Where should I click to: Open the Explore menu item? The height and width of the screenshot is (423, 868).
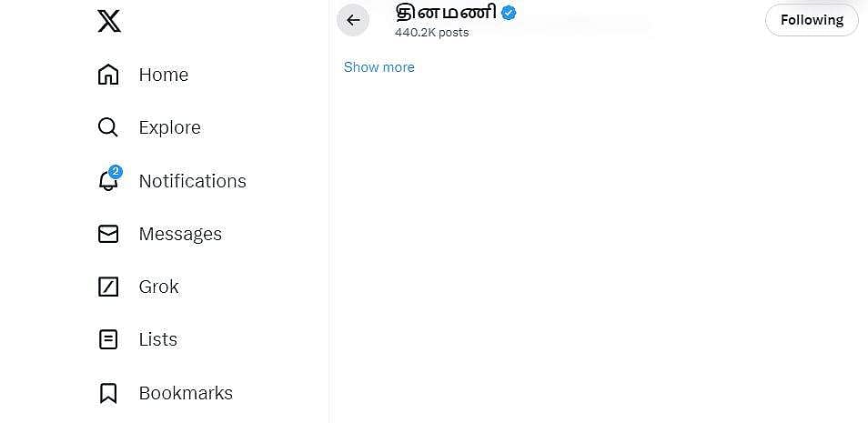[169, 127]
